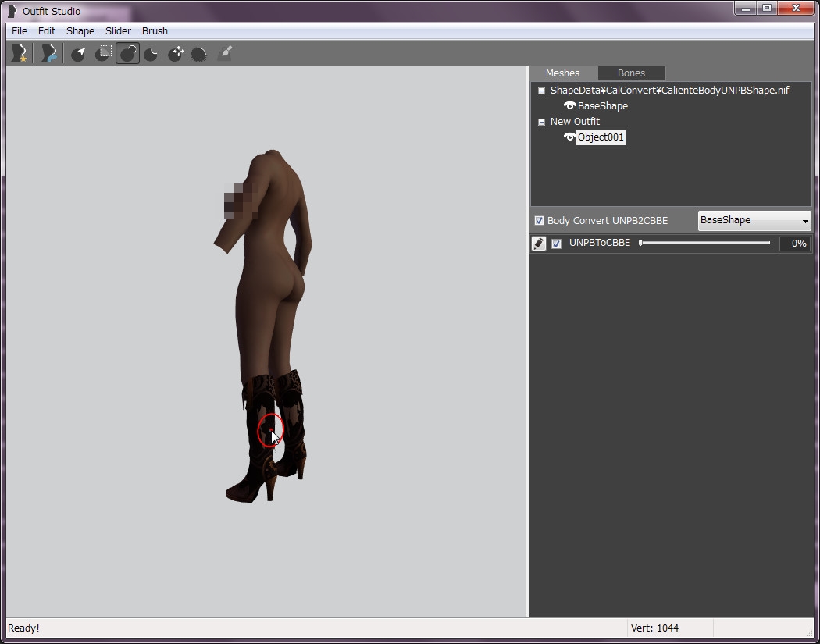This screenshot has width=820, height=644.
Task: Click the Load Outfit icon with blue arrow
Action: point(48,53)
